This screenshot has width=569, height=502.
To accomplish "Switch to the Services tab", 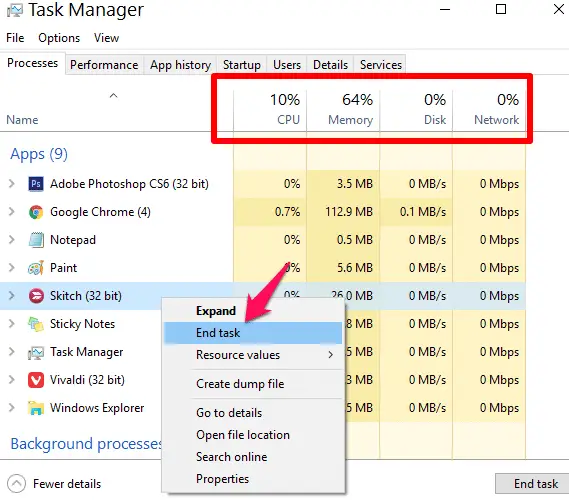I will coord(381,65).
